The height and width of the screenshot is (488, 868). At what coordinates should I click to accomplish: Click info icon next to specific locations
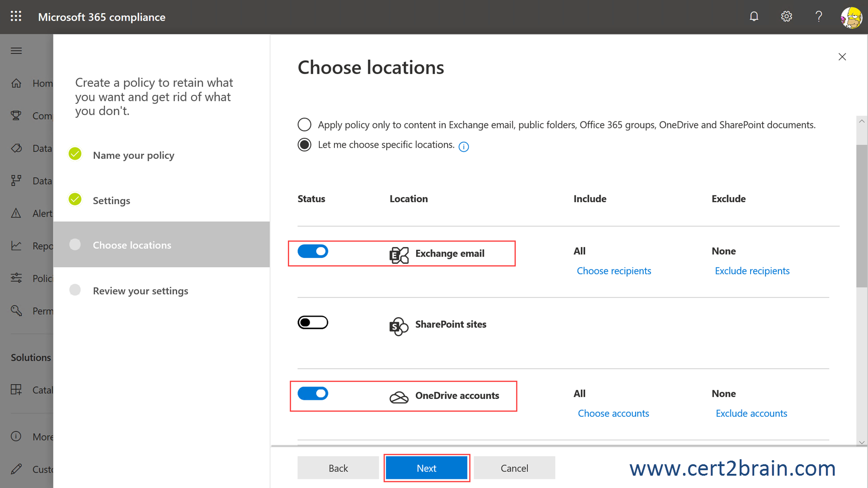[x=464, y=147]
